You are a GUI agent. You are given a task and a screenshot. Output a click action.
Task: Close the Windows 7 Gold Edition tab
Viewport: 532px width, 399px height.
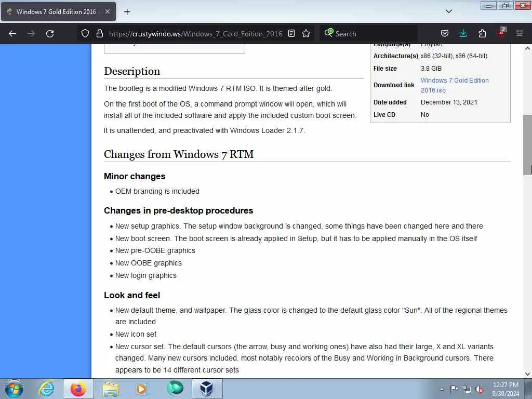click(107, 11)
